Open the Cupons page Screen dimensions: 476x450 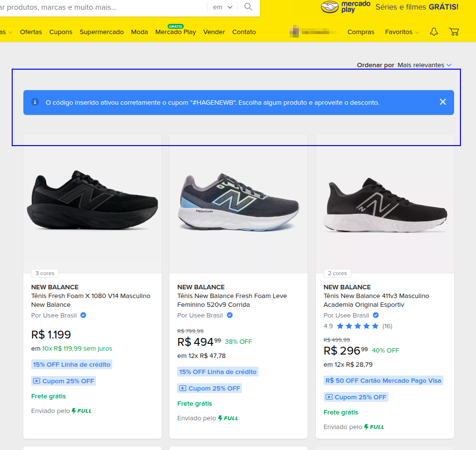[61, 32]
